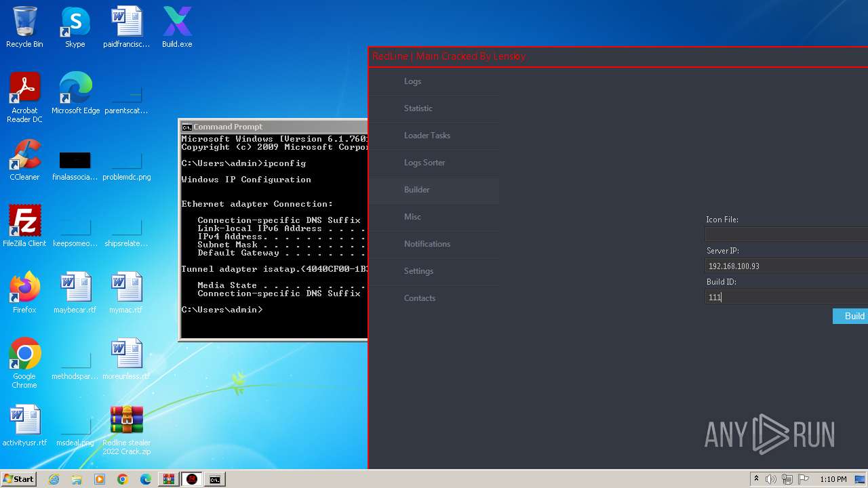Open Command Prompt system menu icon
The width and height of the screenshot is (868, 488).
(186, 127)
